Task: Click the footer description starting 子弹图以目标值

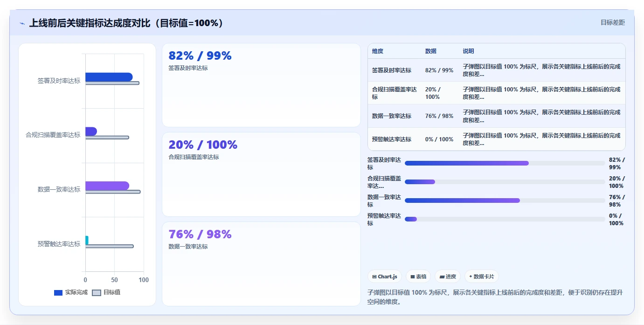Action: [495, 297]
